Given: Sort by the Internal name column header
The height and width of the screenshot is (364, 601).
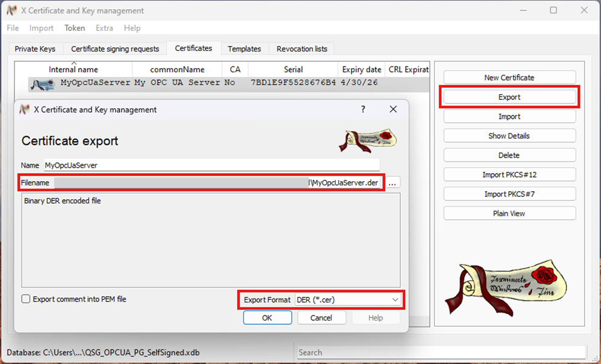Looking at the screenshot, I should (x=73, y=70).
